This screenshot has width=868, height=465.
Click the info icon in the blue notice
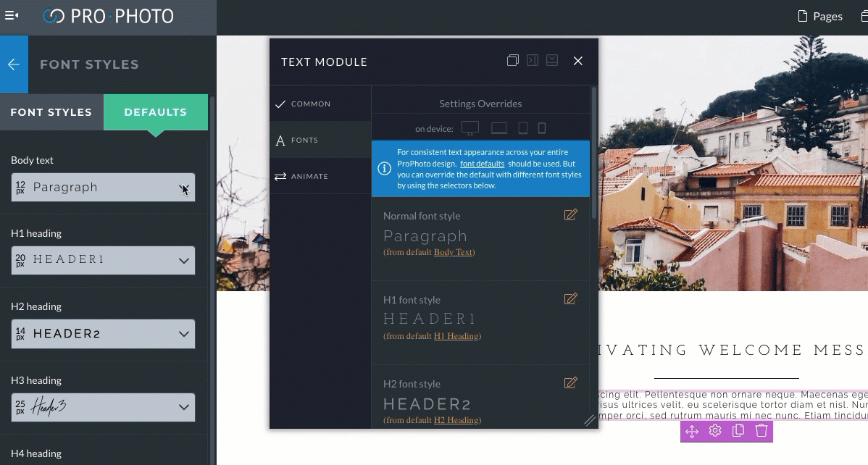point(384,168)
